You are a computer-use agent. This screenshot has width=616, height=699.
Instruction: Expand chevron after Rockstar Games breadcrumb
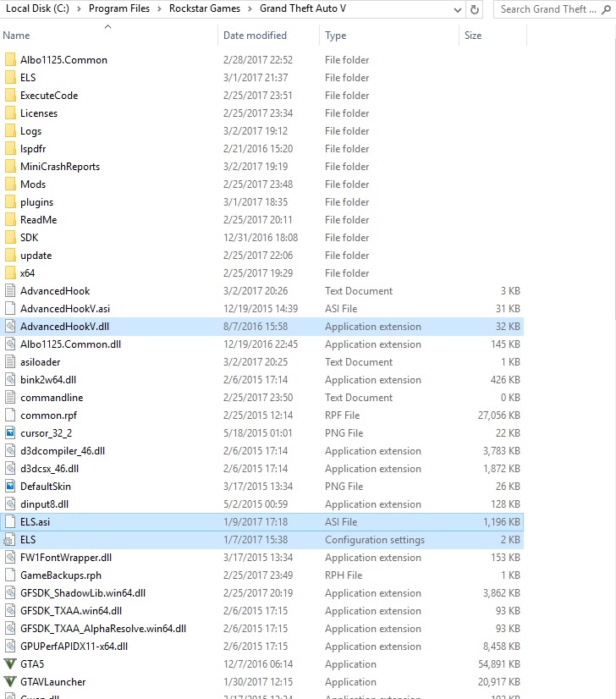250,9
